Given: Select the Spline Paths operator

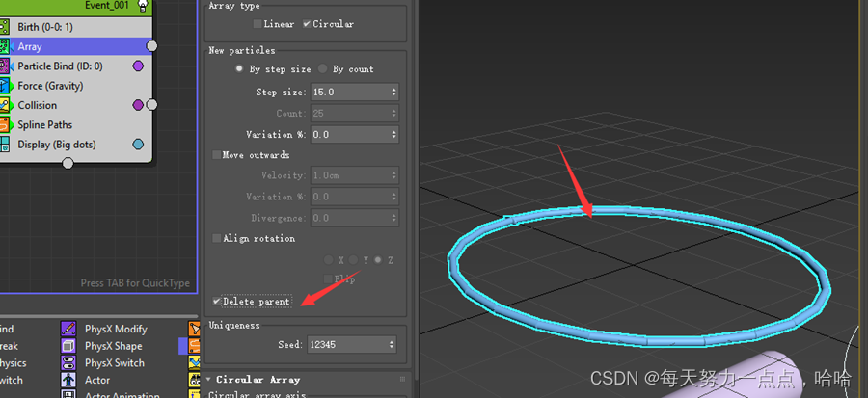Looking at the screenshot, I should pyautogui.click(x=76, y=125).
